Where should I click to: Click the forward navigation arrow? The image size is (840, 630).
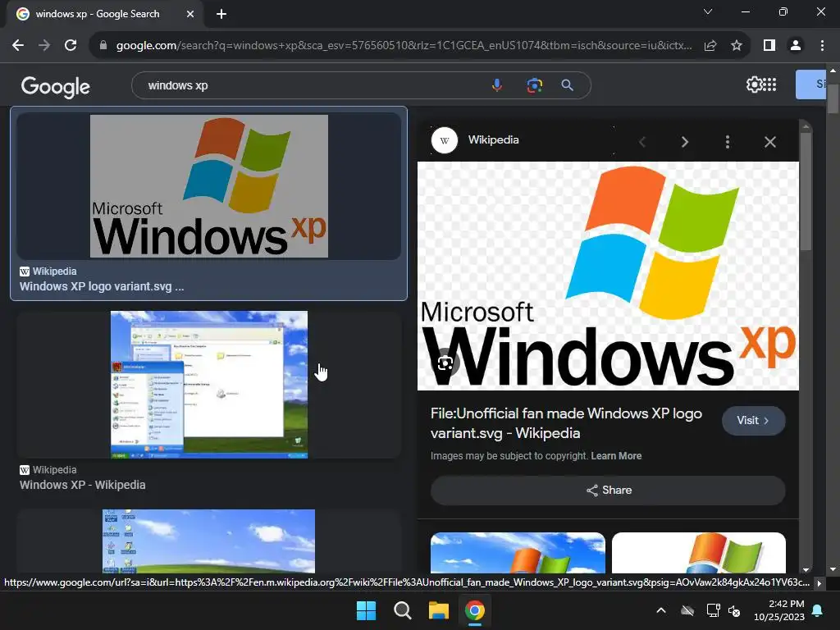coord(44,46)
